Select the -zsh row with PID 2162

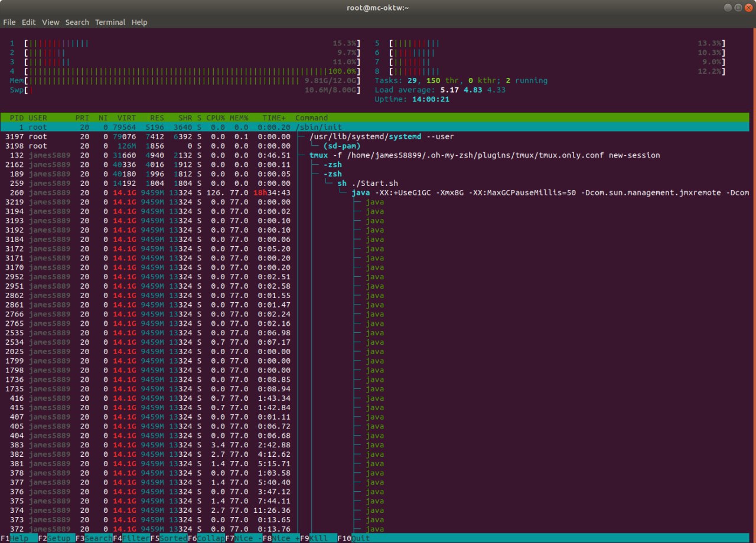click(374, 165)
